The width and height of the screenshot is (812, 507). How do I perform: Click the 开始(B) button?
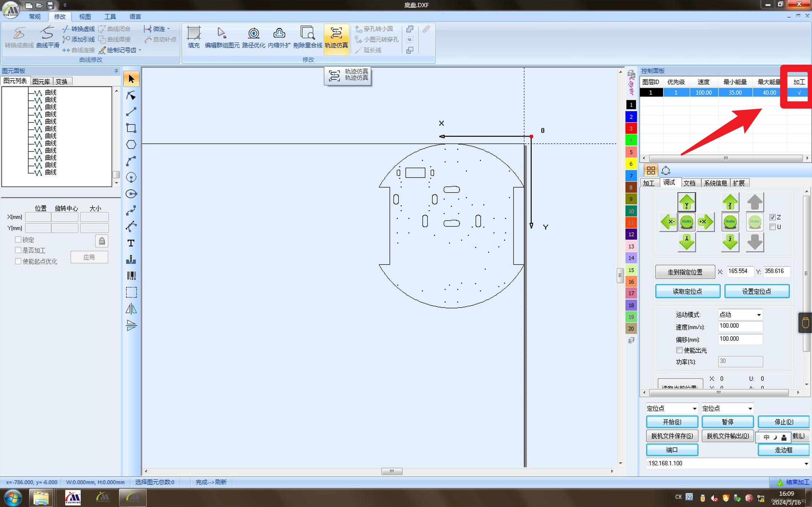(672, 422)
